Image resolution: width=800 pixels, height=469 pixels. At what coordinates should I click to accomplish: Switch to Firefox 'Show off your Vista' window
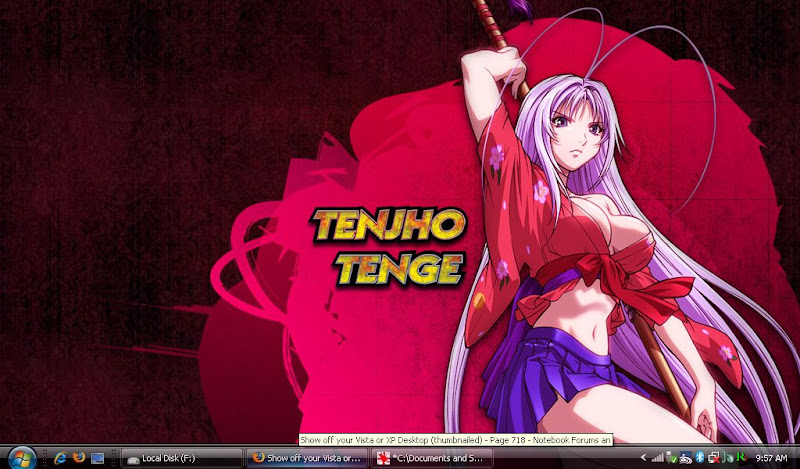click(307, 458)
